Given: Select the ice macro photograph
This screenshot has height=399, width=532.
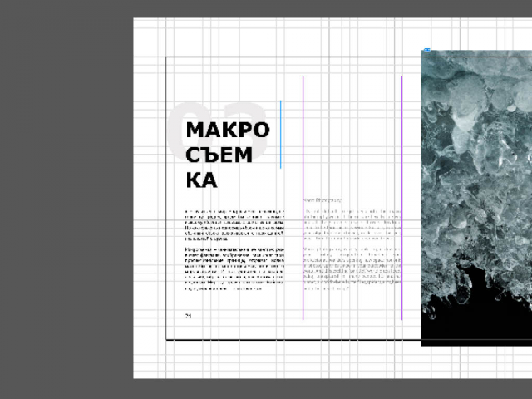Looking at the screenshot, I should click(x=476, y=198).
